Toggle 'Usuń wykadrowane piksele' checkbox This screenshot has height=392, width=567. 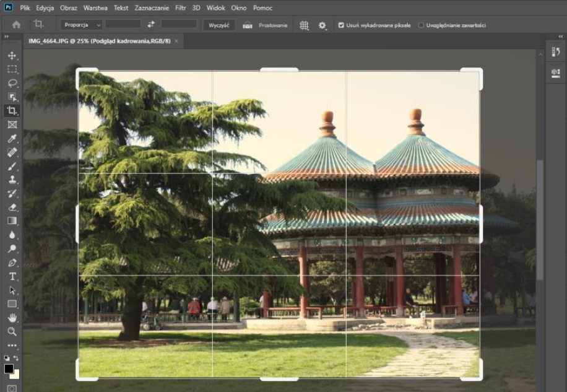click(341, 25)
